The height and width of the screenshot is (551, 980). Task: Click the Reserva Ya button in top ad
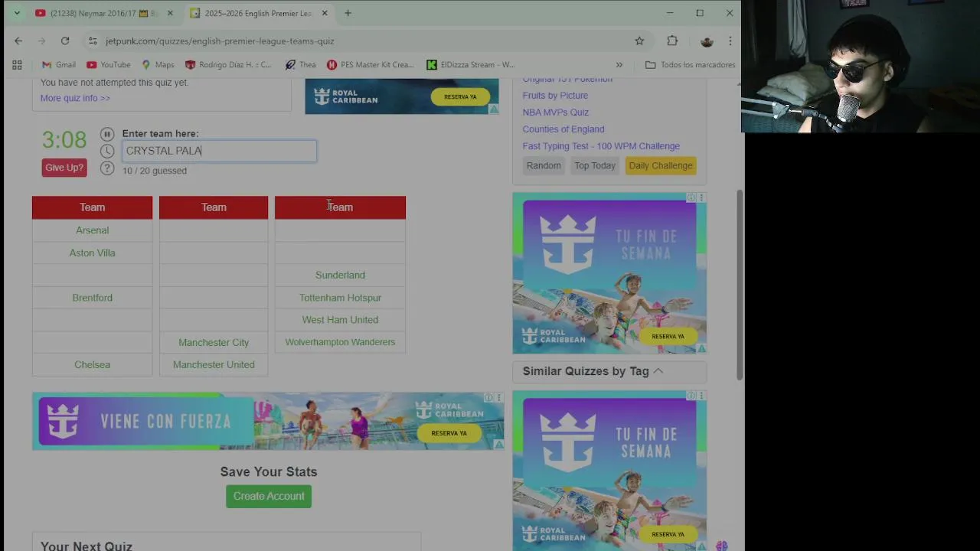[460, 97]
